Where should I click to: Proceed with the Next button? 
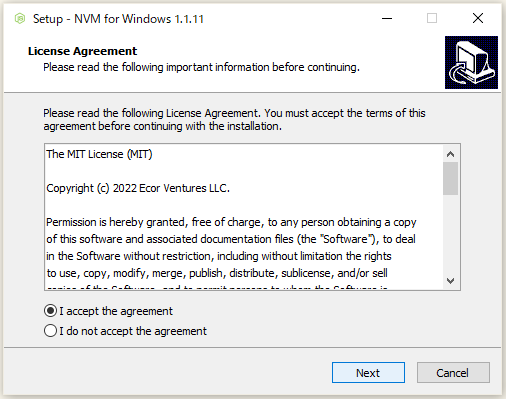[368, 373]
